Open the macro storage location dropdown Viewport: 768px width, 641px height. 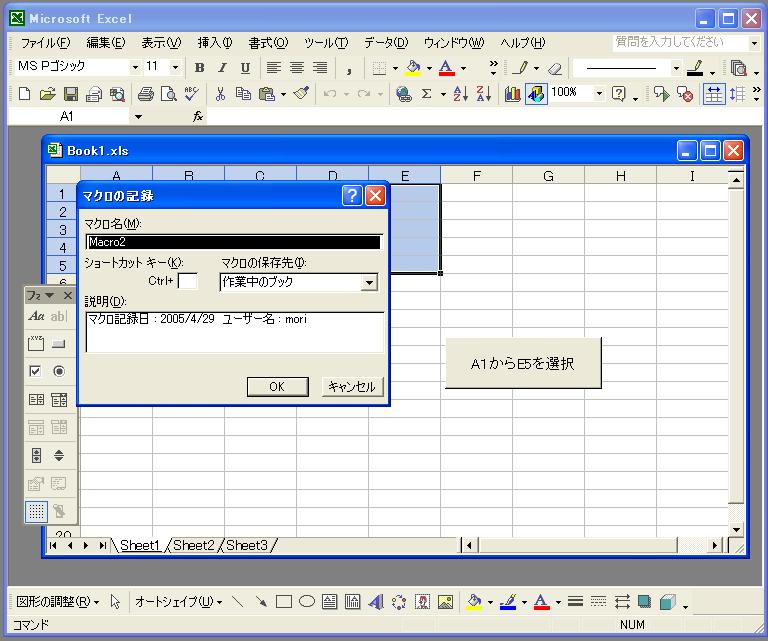click(x=369, y=283)
